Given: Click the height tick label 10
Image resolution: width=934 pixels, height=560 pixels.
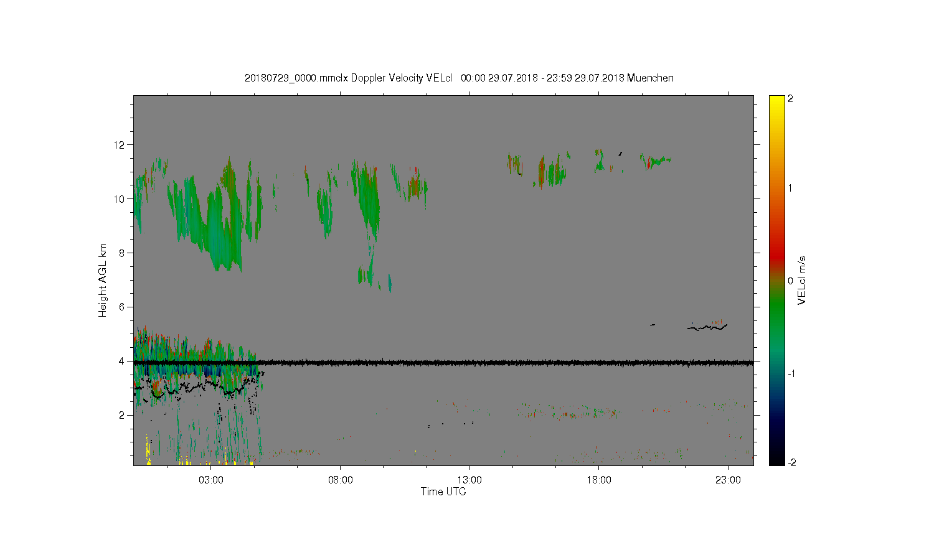Looking at the screenshot, I should (x=119, y=198).
